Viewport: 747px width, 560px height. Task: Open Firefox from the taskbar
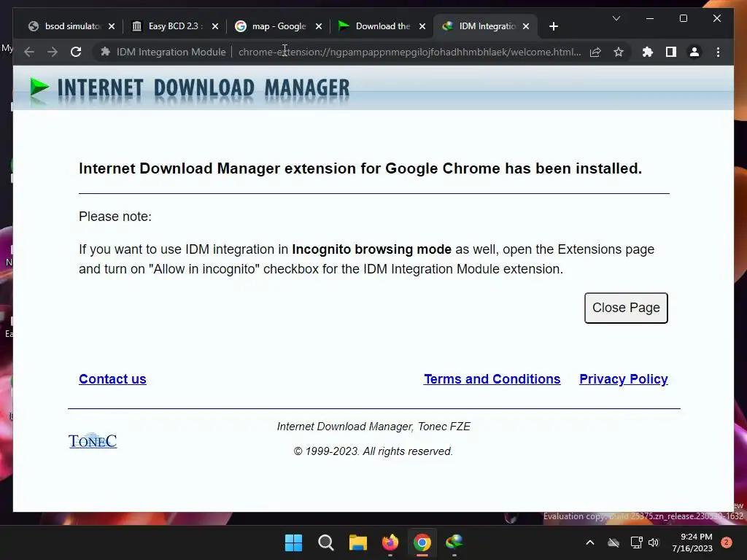coord(390,542)
